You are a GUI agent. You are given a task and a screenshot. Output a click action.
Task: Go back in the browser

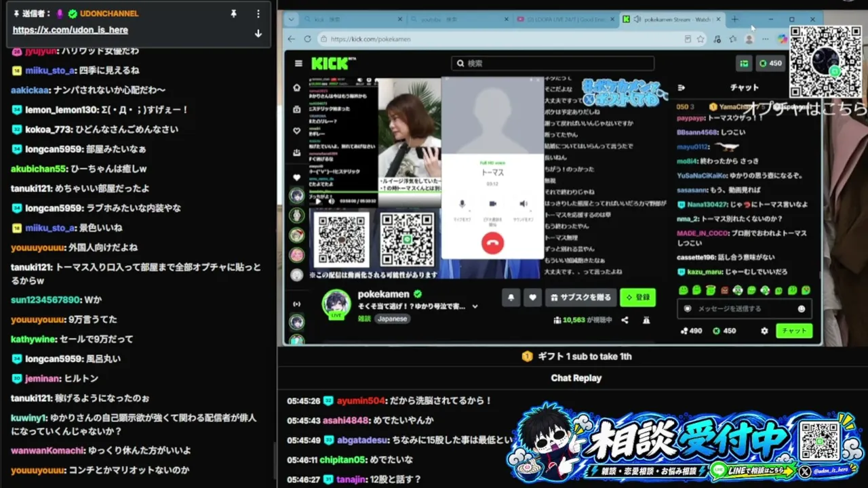tap(292, 39)
